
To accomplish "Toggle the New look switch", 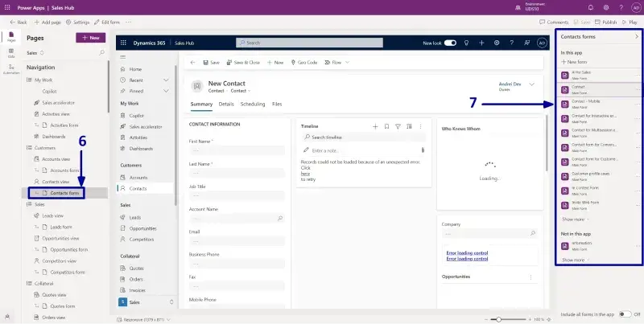I will pyautogui.click(x=450, y=43).
